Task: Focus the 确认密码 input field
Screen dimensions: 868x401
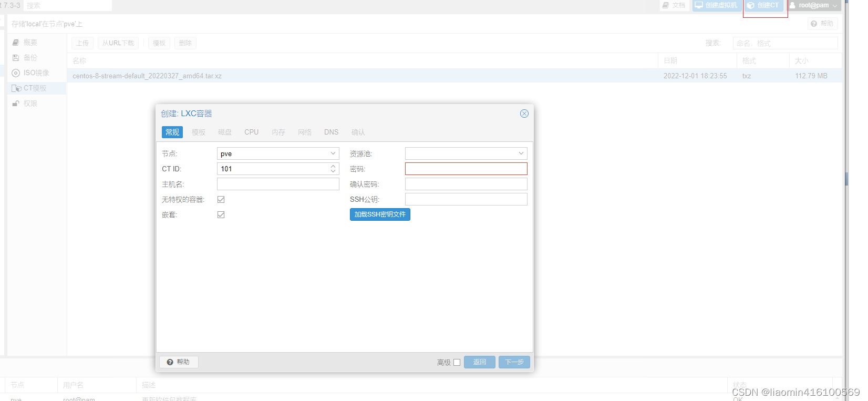Action: pyautogui.click(x=466, y=184)
